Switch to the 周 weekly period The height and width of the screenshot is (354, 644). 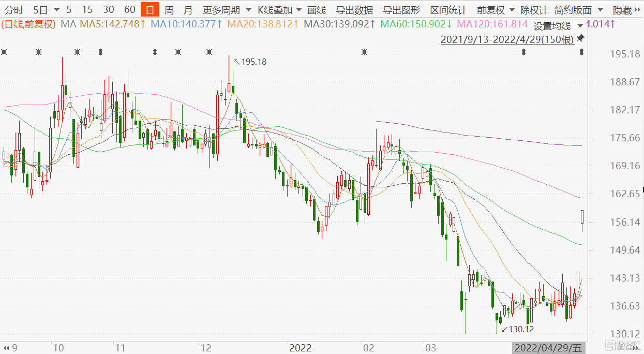tap(169, 10)
